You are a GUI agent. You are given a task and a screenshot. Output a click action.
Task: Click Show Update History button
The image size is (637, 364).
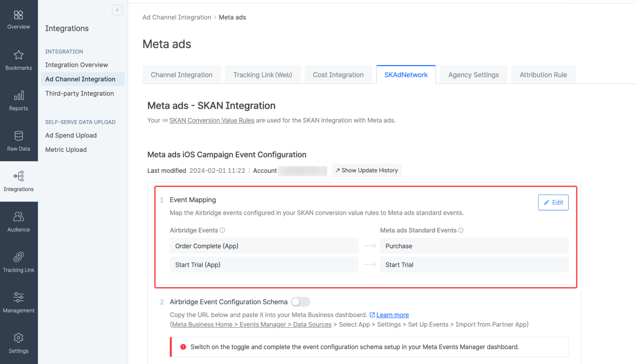[366, 170]
